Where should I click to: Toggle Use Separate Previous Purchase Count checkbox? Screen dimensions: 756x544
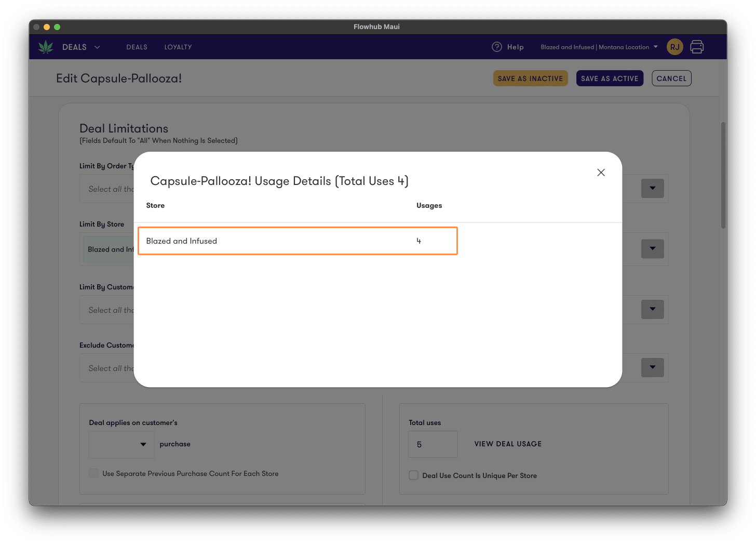click(x=94, y=473)
